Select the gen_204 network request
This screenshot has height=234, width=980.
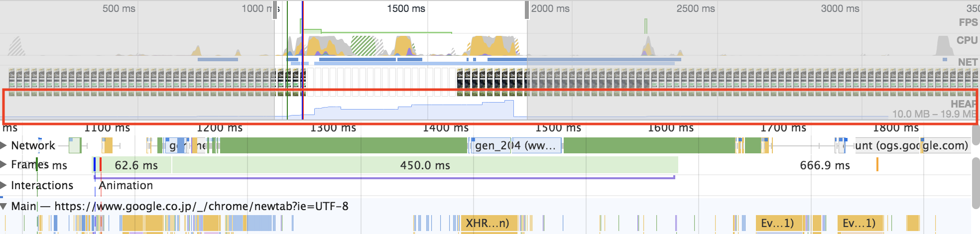pos(515,146)
